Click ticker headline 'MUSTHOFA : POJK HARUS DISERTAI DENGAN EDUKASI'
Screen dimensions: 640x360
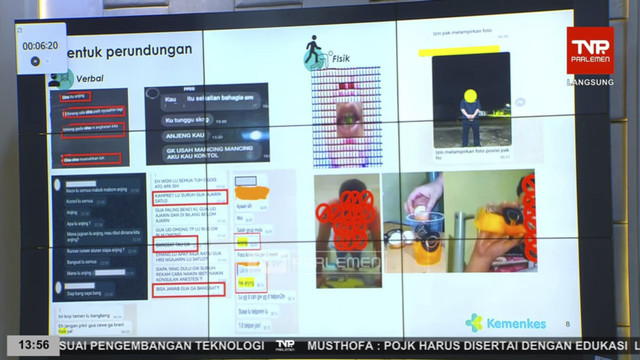(x=467, y=346)
